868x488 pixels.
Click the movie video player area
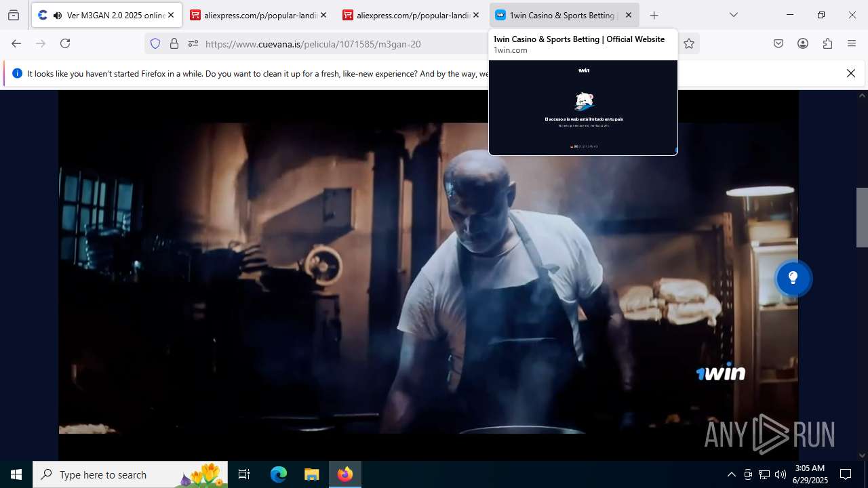pos(428,274)
